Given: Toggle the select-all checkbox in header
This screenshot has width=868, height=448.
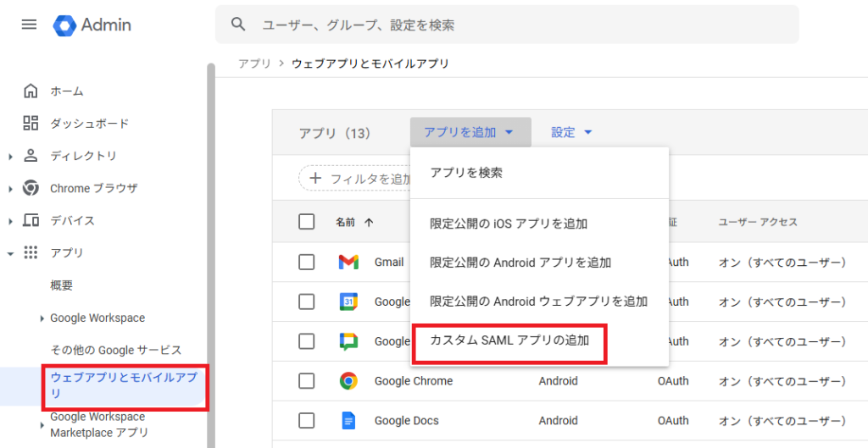Looking at the screenshot, I should tap(307, 222).
